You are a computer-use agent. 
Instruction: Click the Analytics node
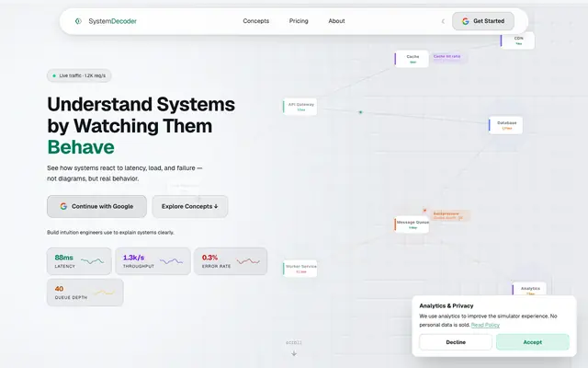click(x=529, y=289)
